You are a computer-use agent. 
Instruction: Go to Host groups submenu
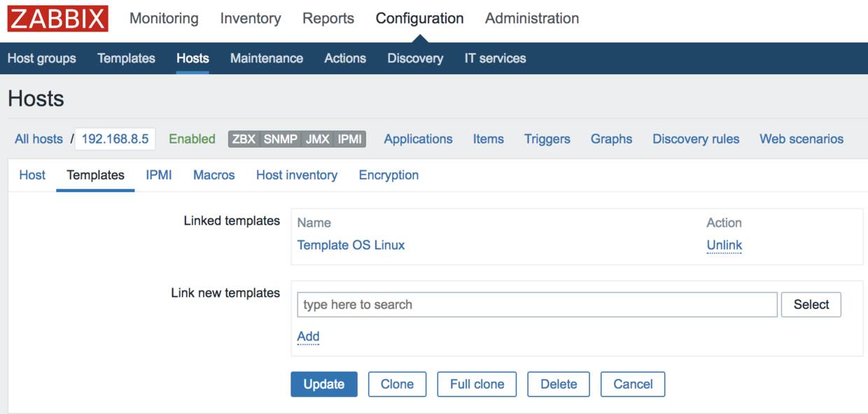pos(42,58)
